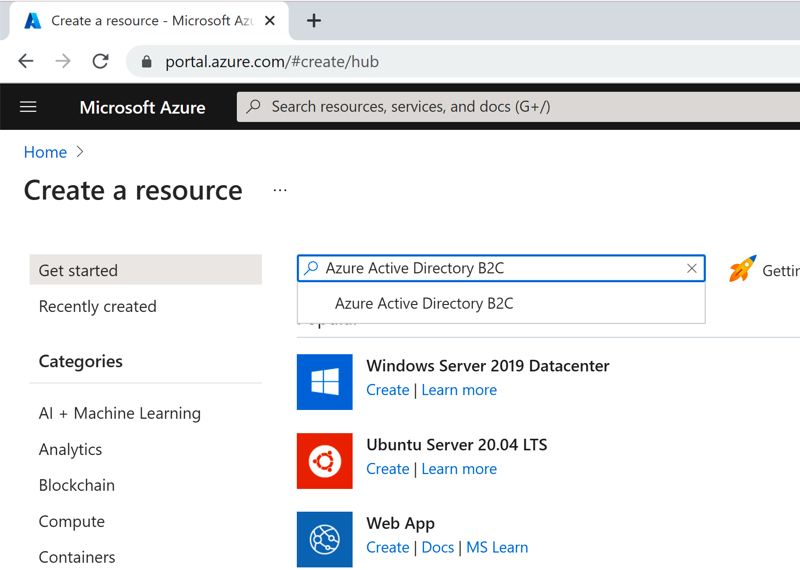Click the magnifier in global search

(x=254, y=106)
